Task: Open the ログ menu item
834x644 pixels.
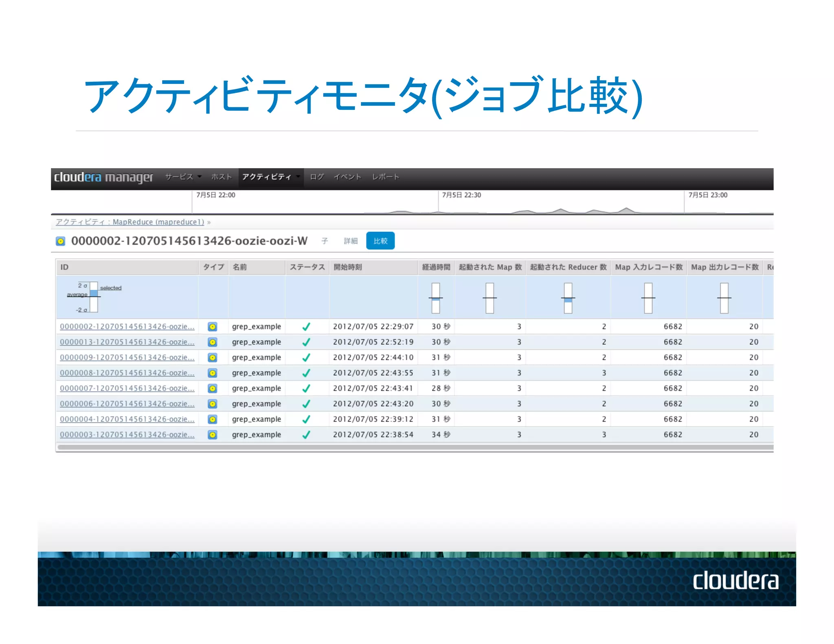Action: click(316, 177)
